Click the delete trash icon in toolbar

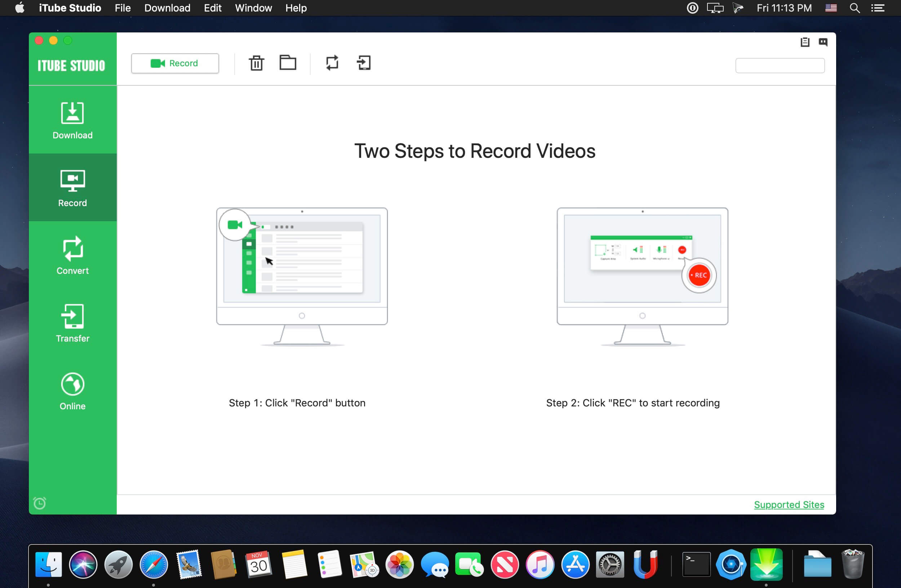pyautogui.click(x=256, y=63)
